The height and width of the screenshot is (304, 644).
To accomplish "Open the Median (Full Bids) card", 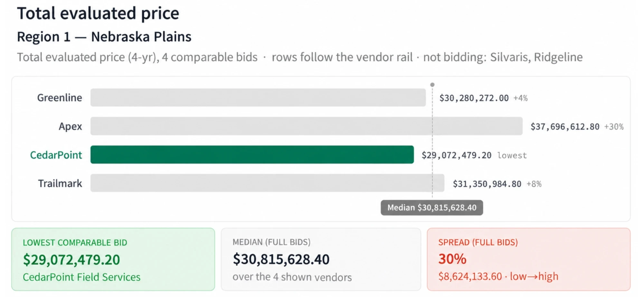I will pyautogui.click(x=321, y=259).
